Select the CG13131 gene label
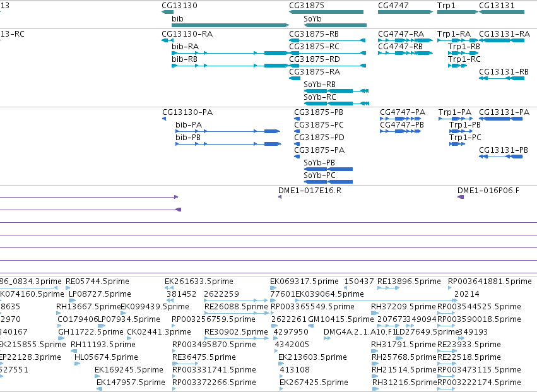This screenshot has height=392, width=537. tap(497, 6)
